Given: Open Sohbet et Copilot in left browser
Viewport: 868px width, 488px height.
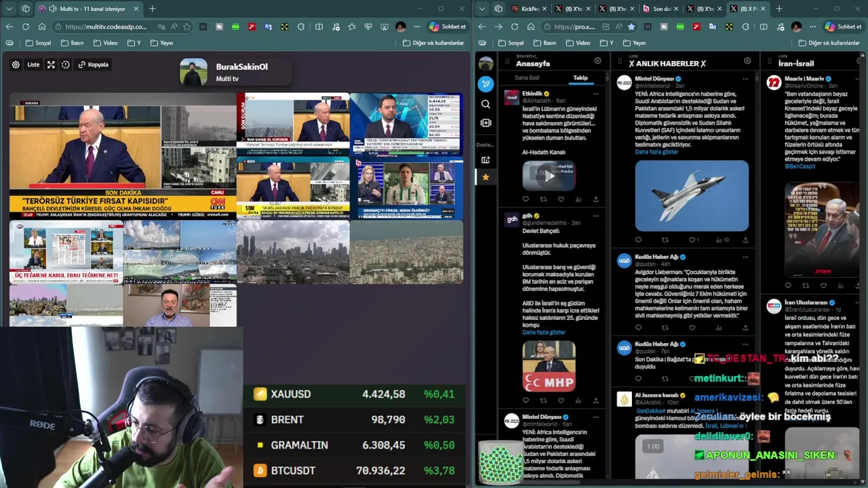Looking at the screenshot, I should coord(447,26).
